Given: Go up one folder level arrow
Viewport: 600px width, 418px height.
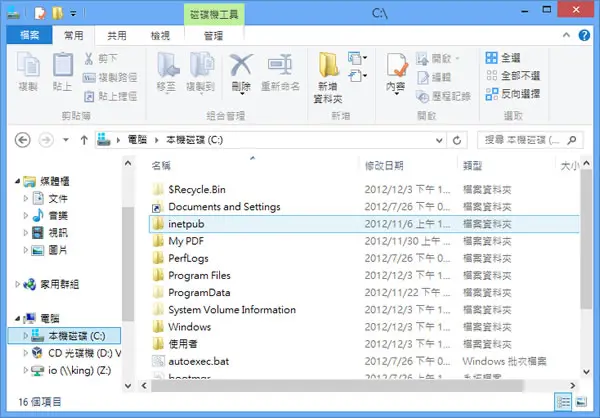Looking at the screenshot, I should point(84,140).
